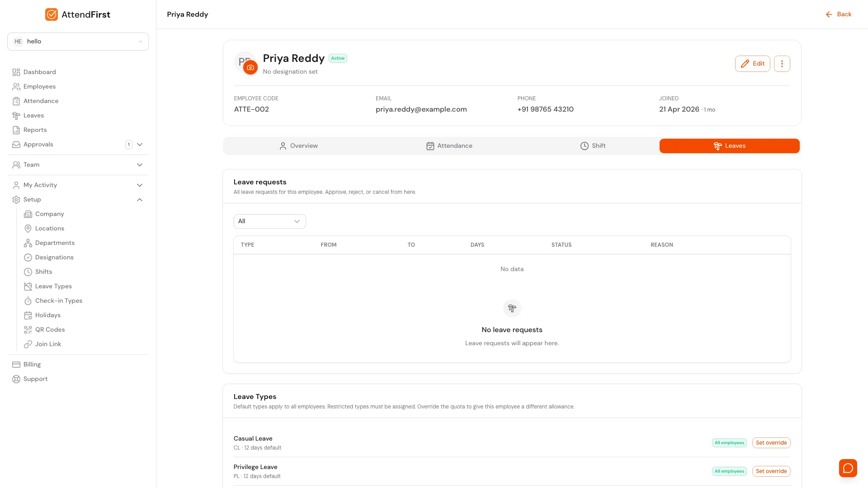Click the QR Codes icon
This screenshot has width=868, height=488.
[x=28, y=330]
